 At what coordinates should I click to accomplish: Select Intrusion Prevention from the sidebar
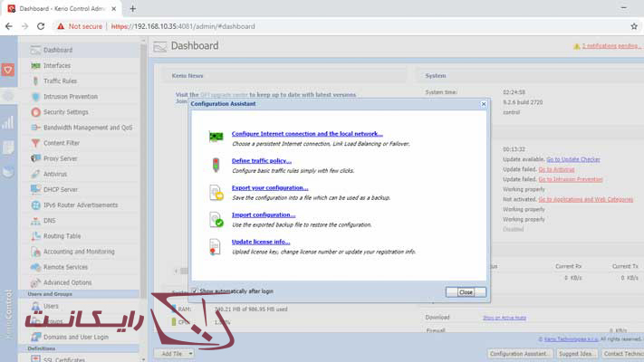(x=70, y=96)
